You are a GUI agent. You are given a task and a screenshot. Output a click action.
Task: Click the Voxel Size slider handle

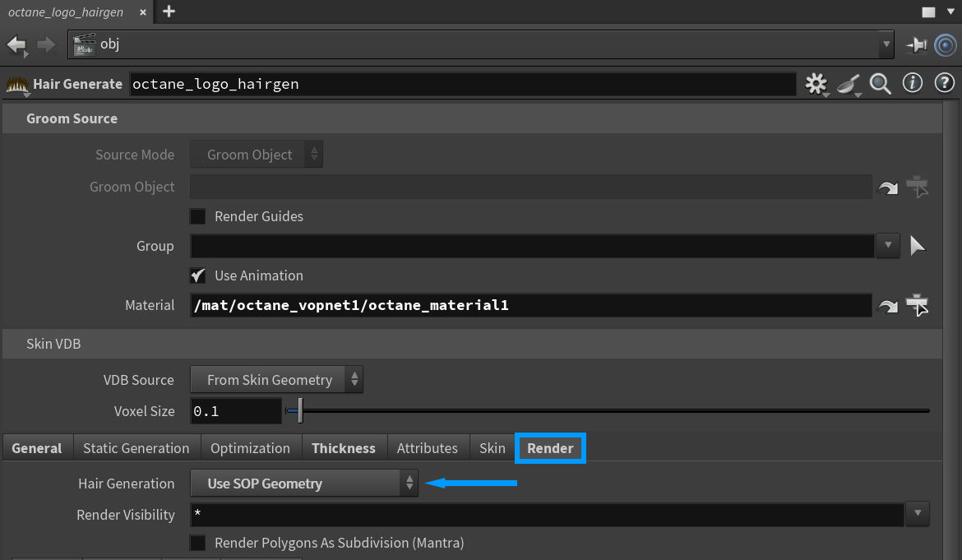(x=300, y=411)
